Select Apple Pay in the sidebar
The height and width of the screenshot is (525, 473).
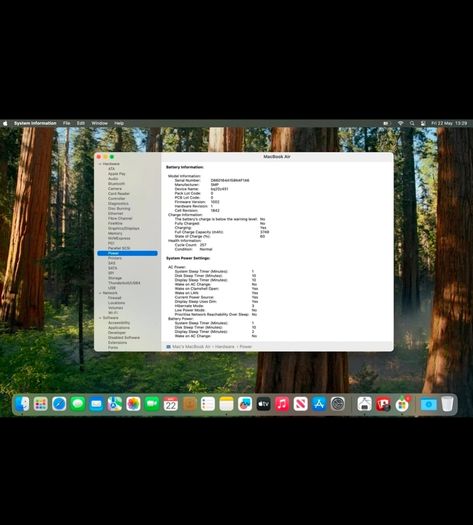point(116,174)
